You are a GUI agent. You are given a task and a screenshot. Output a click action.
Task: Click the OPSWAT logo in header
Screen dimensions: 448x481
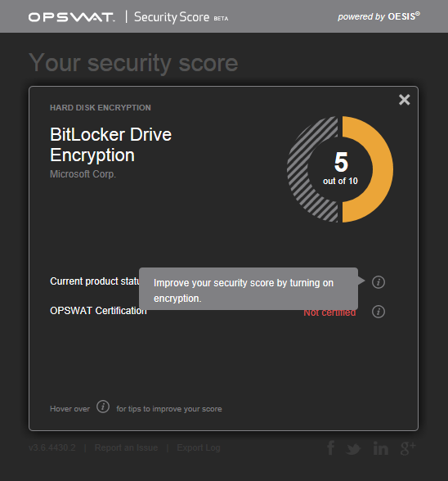[71, 17]
